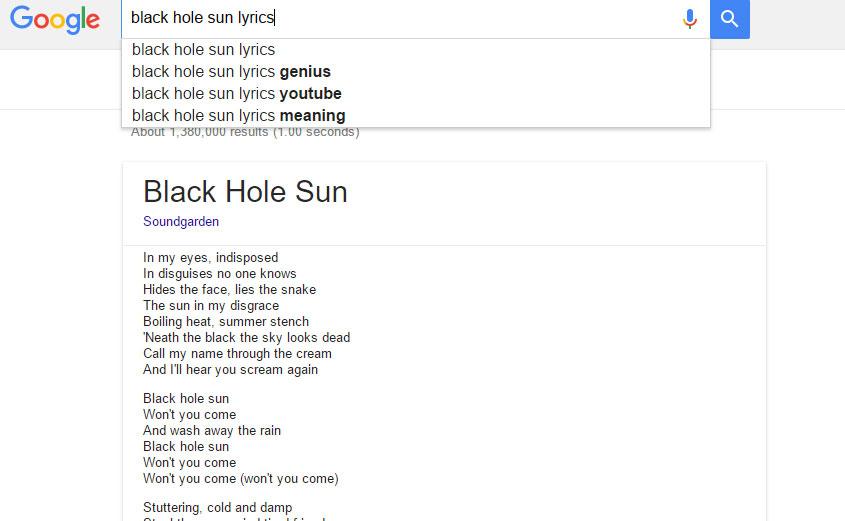Click lyric 'Hides the face, lies the snake'
Image resolution: width=845 pixels, height=521 pixels.
pos(230,290)
